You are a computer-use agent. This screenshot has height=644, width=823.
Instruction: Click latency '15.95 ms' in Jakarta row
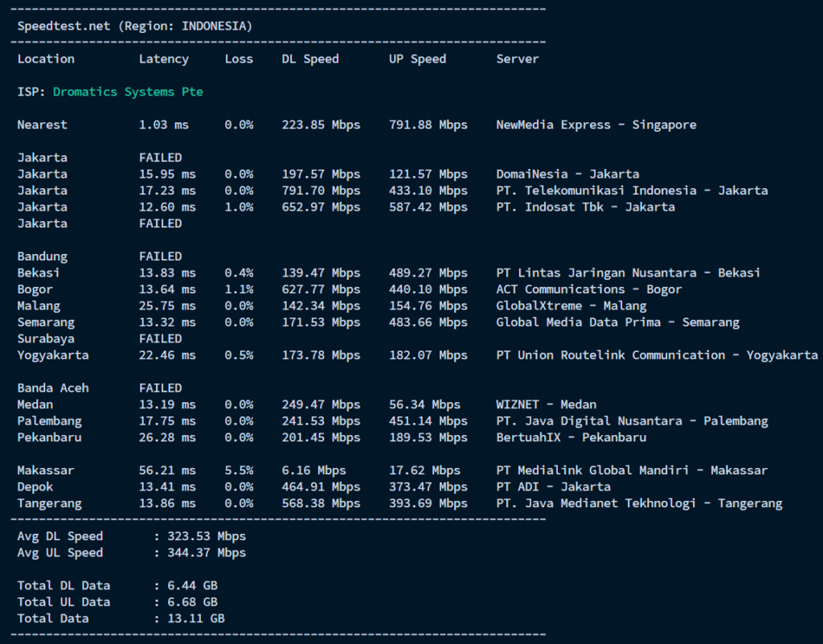click(167, 174)
